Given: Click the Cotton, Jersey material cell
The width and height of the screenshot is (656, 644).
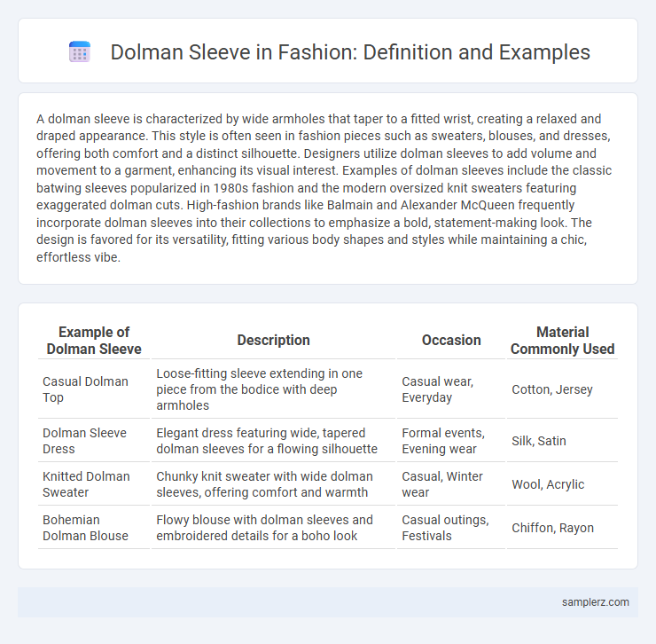Looking at the screenshot, I should pyautogui.click(x=562, y=389).
